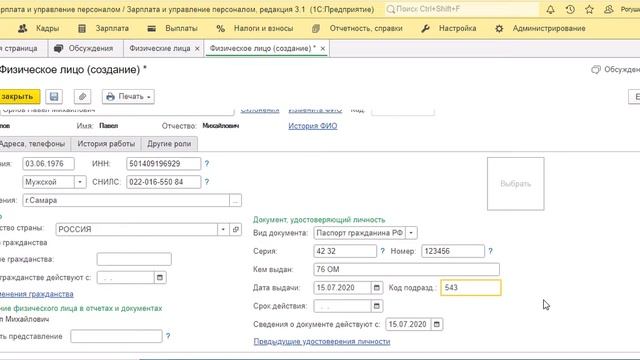Close the Физические лица tab
Screen dimensions: 640x360
(197, 49)
